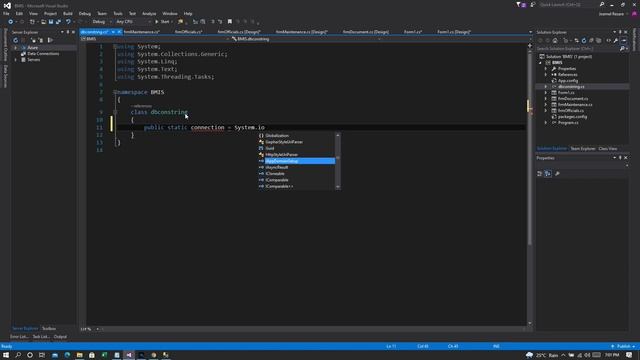Open the Analyze menu
The height and width of the screenshot is (360, 640).
click(x=149, y=13)
